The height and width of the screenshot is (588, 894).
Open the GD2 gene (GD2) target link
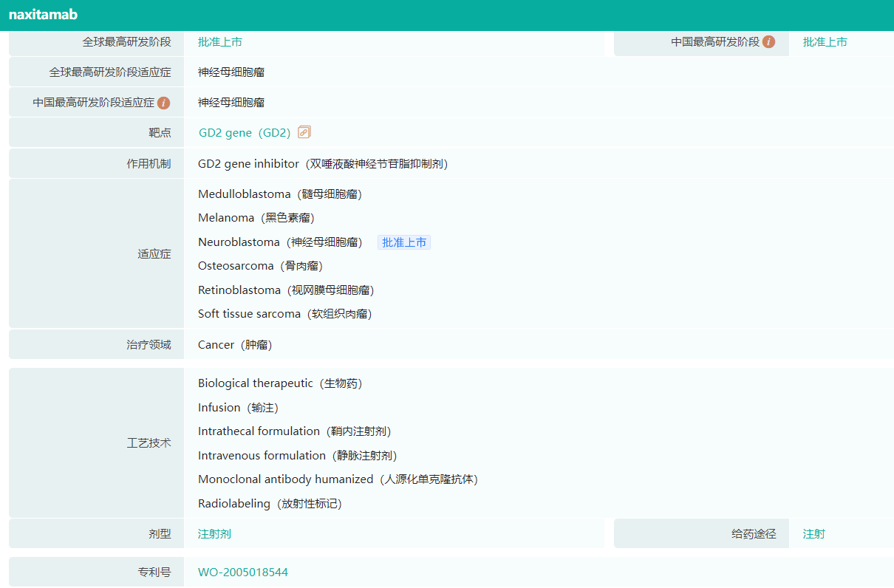245,133
